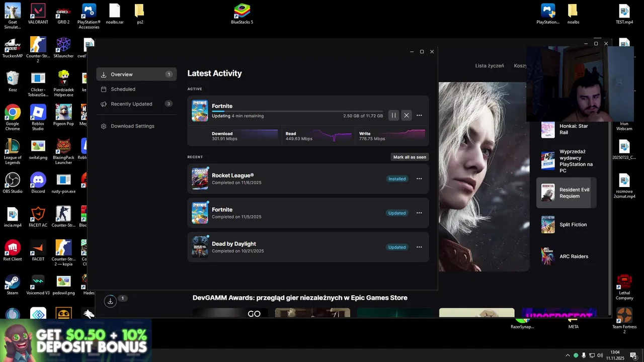
Task: Open BlazingPack Launcher shortcut
Action: click(x=63, y=152)
